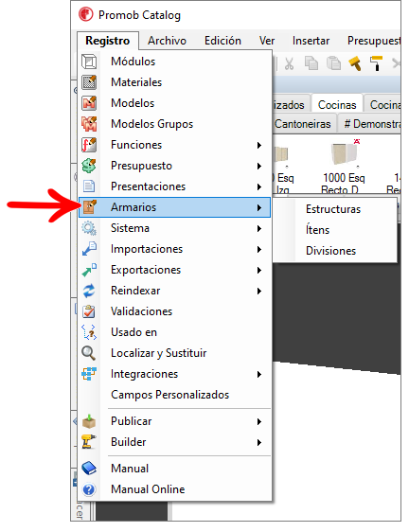Expand the Reindexar submenu arrow

pos(259,292)
